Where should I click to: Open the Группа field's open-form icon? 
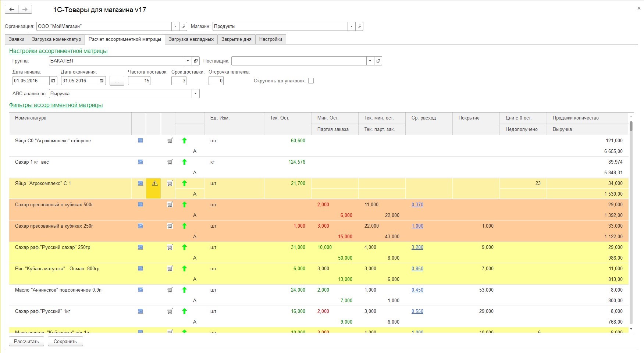pos(196,61)
